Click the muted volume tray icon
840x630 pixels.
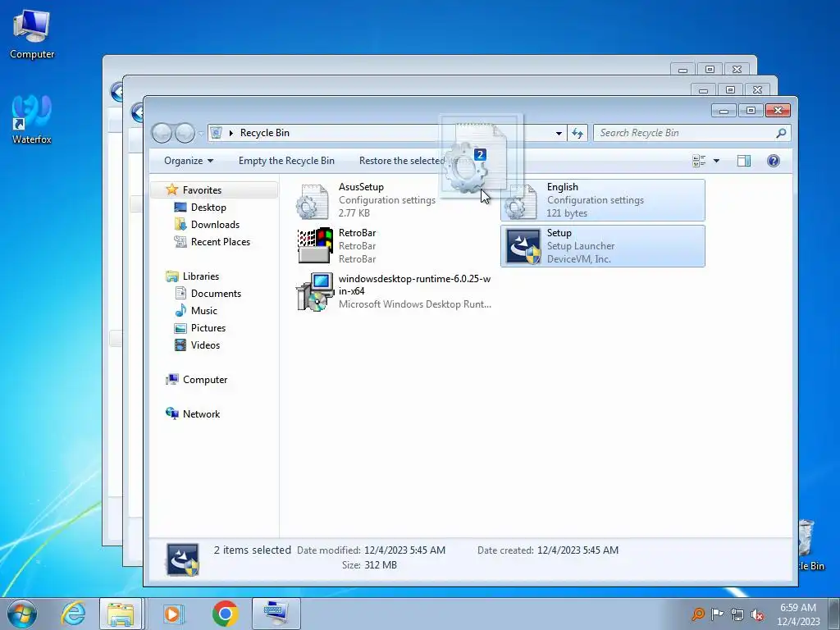757,614
